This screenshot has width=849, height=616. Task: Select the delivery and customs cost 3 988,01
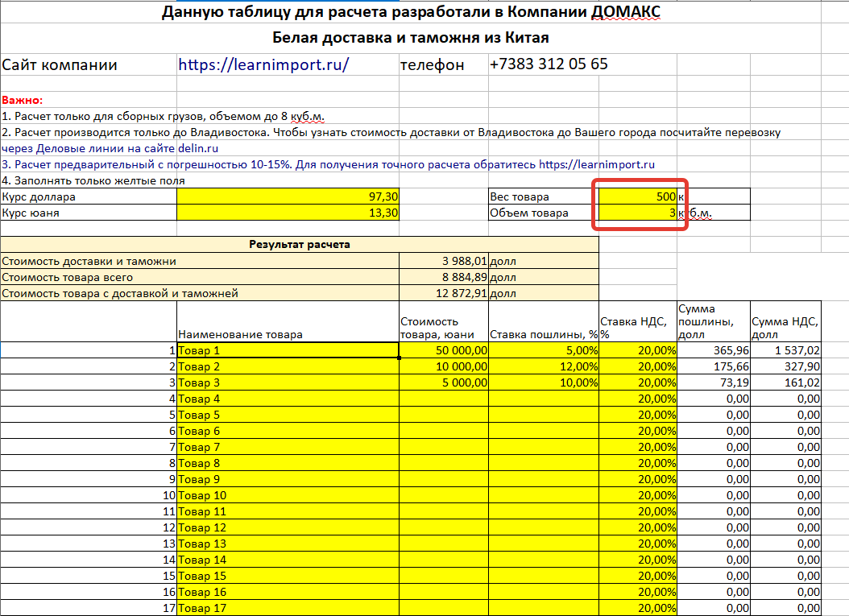click(443, 260)
